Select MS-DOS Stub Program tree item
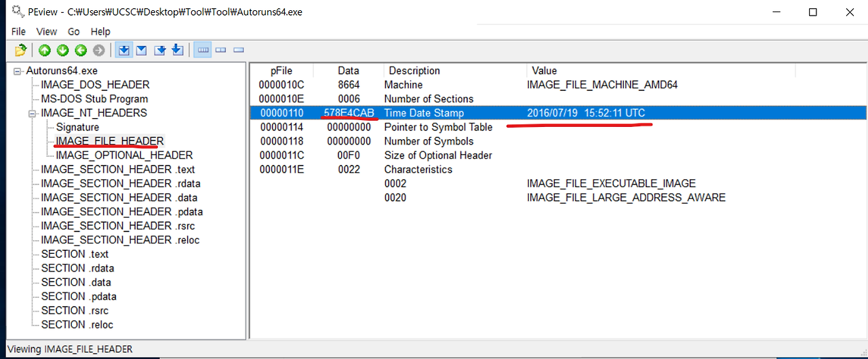Viewport: 868px width, 359px height. tap(94, 99)
